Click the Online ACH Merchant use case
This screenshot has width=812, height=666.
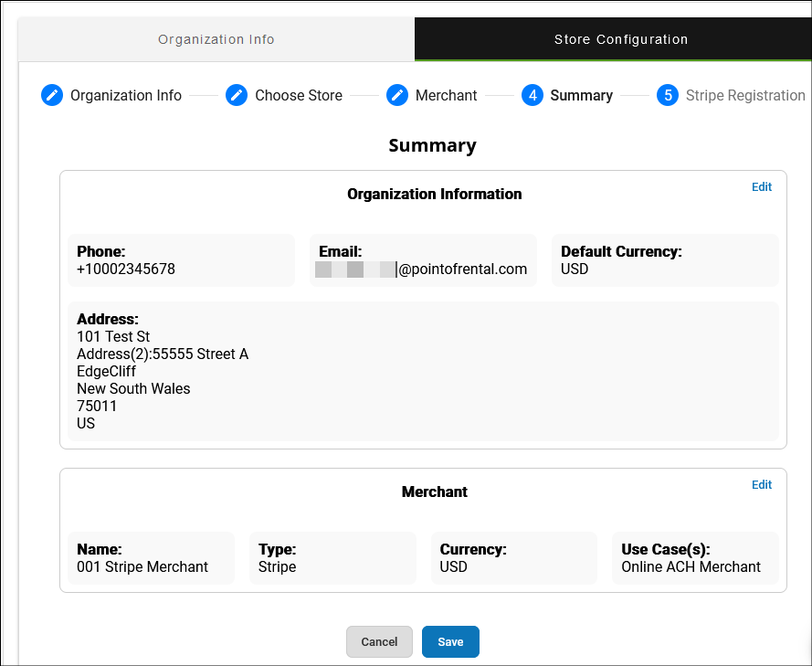pyautogui.click(x=691, y=566)
